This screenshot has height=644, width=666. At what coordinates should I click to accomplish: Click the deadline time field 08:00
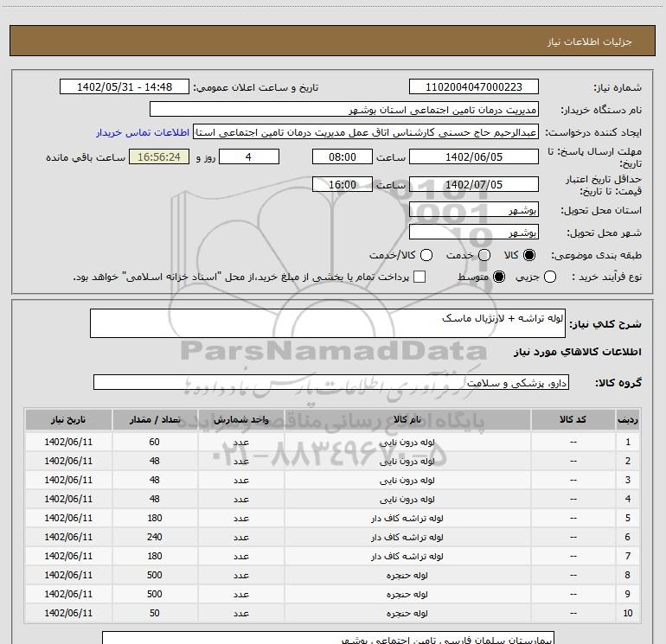pos(343,157)
